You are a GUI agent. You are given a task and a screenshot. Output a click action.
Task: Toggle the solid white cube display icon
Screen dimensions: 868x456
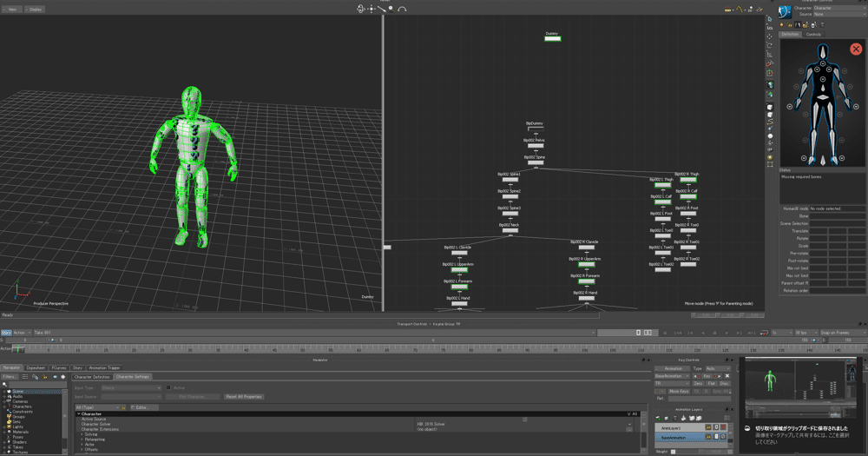770,107
